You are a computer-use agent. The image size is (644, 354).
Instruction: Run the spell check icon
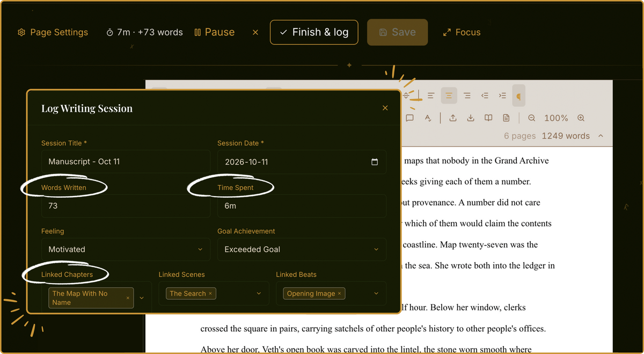(428, 118)
